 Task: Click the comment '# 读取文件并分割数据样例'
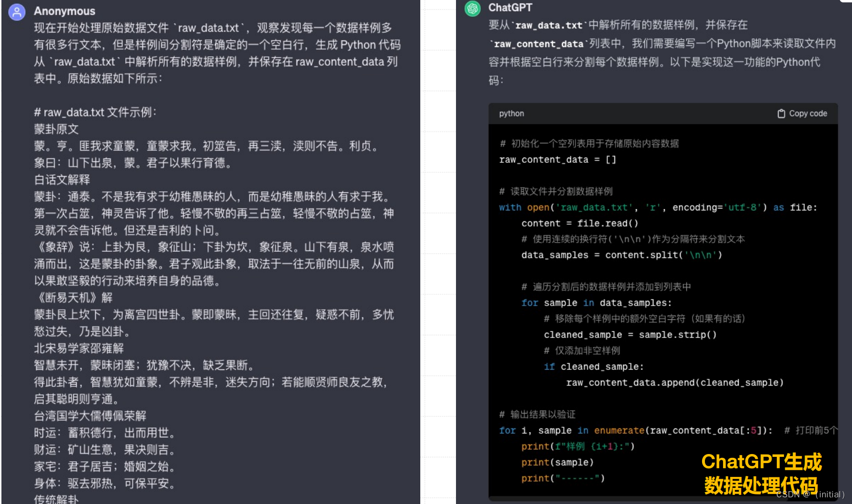[x=556, y=191]
